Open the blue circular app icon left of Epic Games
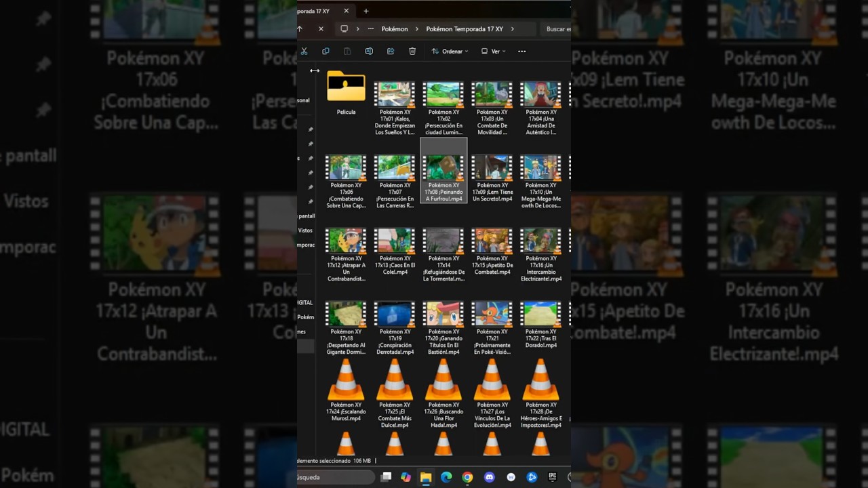Image resolution: width=868 pixels, height=488 pixels. [x=532, y=477]
